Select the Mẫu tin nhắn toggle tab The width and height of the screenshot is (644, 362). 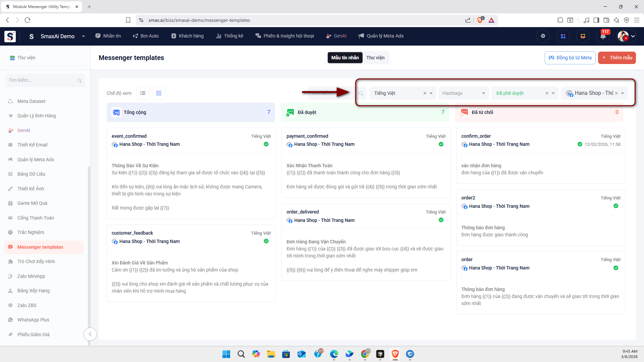345,58
